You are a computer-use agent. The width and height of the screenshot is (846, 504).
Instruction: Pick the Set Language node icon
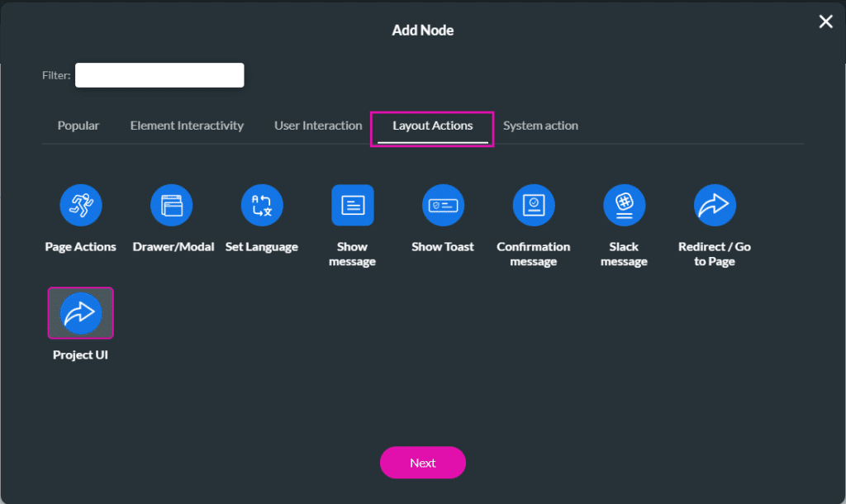point(262,205)
